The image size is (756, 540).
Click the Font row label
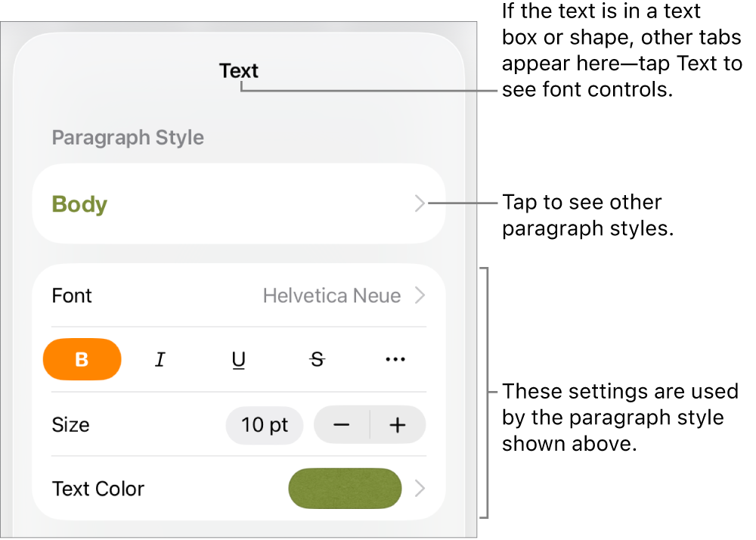[71, 295]
